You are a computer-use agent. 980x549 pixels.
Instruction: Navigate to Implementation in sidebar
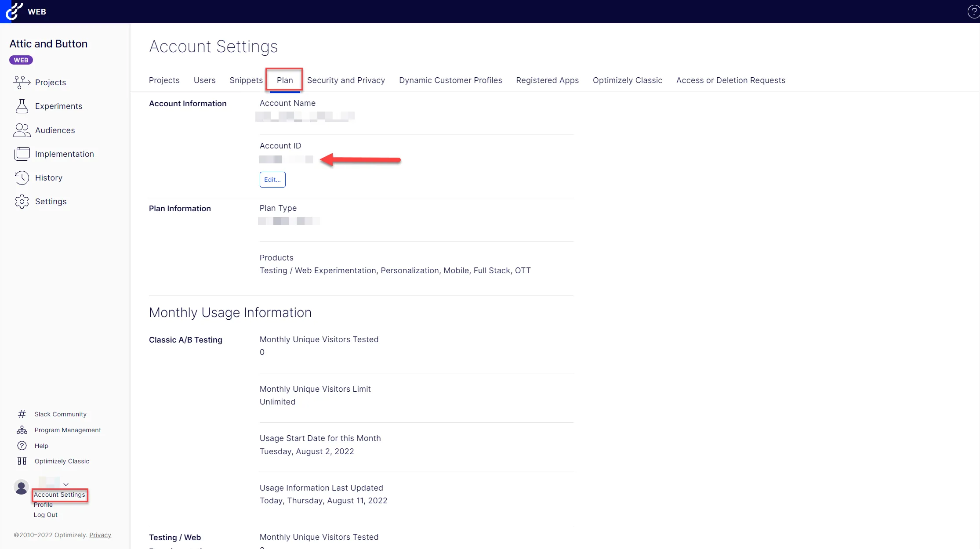click(65, 154)
